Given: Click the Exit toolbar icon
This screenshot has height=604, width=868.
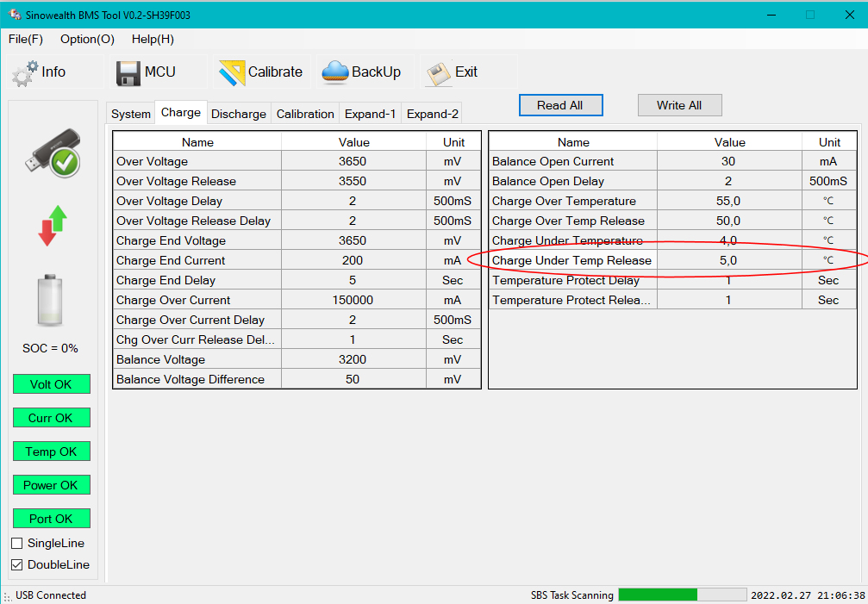Looking at the screenshot, I should [x=439, y=72].
